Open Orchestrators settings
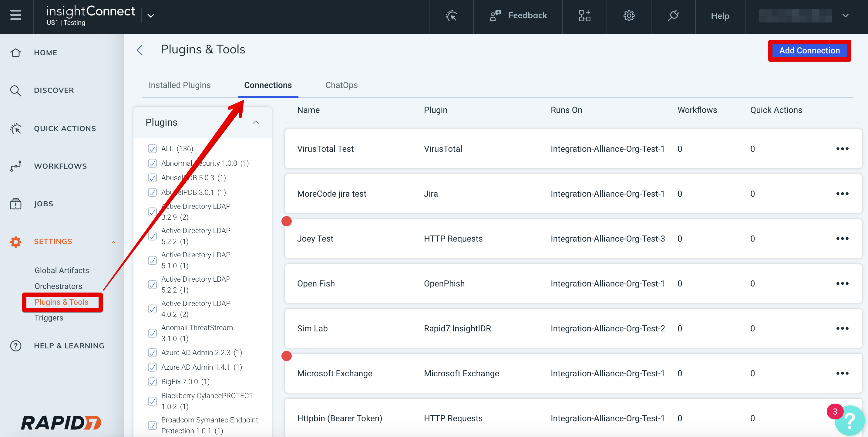 click(x=58, y=286)
